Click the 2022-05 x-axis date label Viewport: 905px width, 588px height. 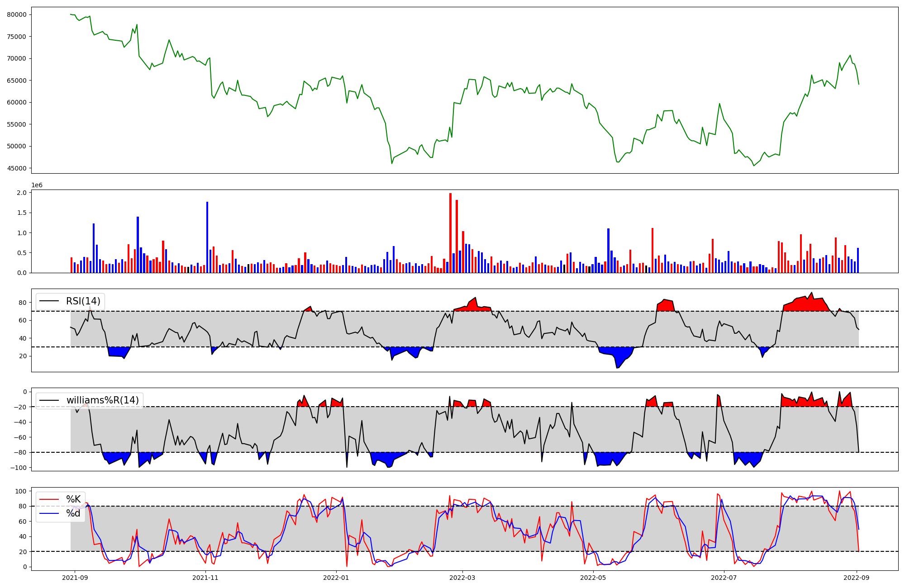click(x=593, y=578)
